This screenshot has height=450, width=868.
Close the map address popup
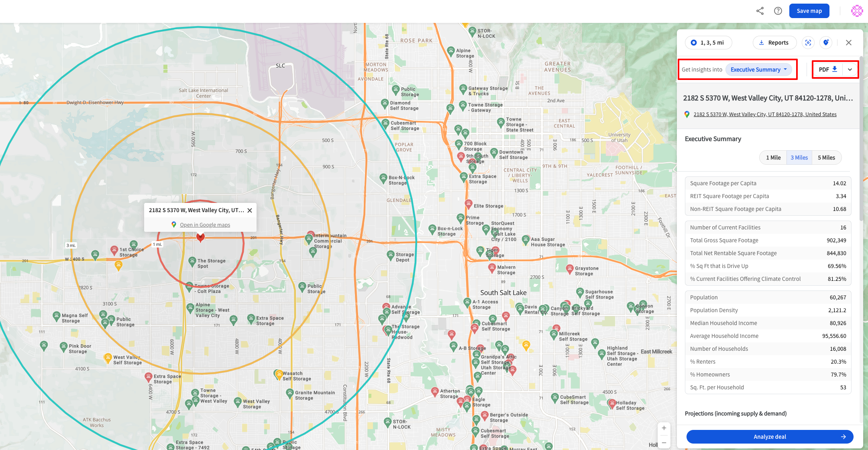[x=250, y=210]
